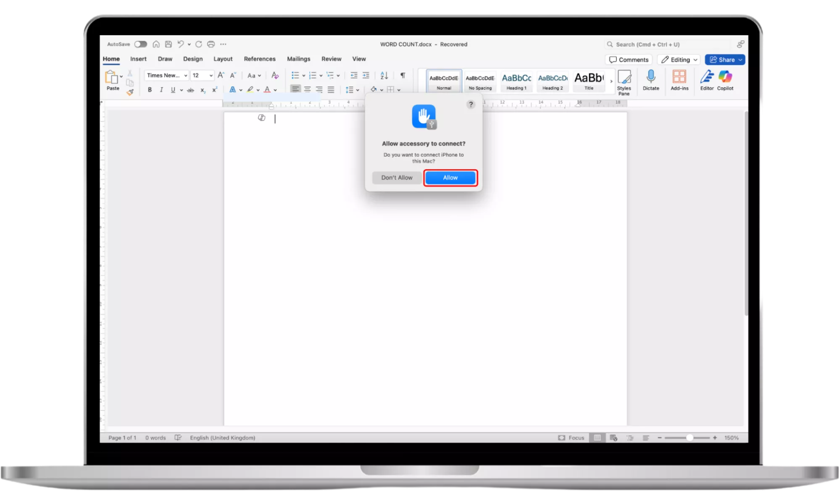Switch to the Insert tab
This screenshot has width=840, height=504.
tap(138, 59)
